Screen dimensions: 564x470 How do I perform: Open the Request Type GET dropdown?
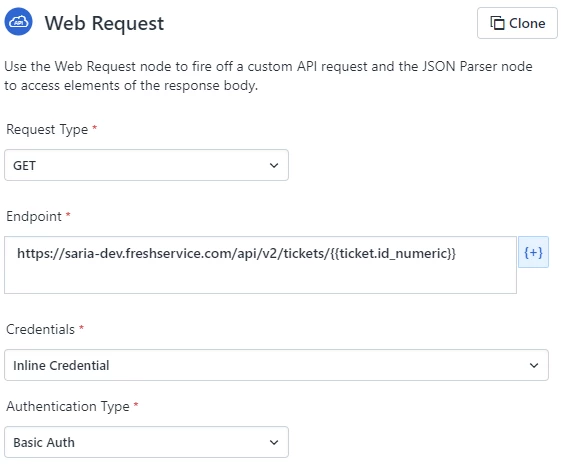pos(146,165)
